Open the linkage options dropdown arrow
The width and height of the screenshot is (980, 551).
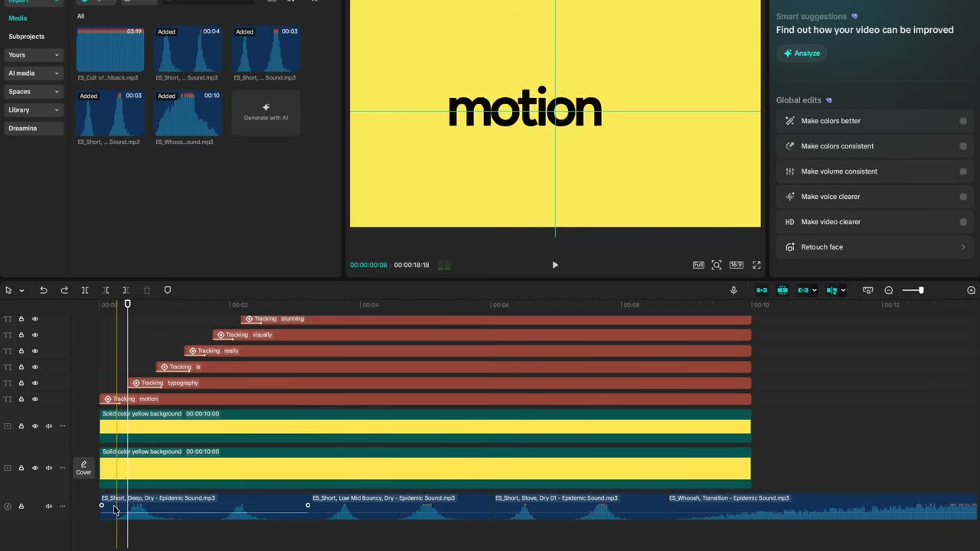click(x=814, y=291)
